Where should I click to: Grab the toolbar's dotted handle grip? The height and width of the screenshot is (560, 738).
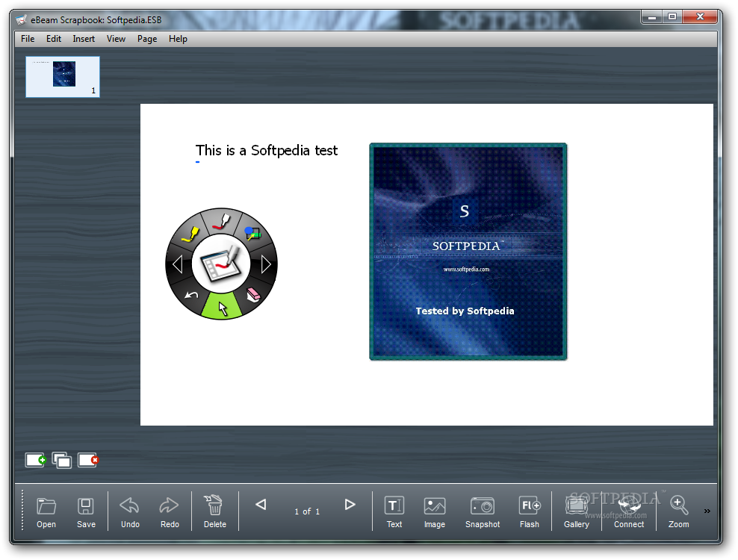click(x=22, y=511)
